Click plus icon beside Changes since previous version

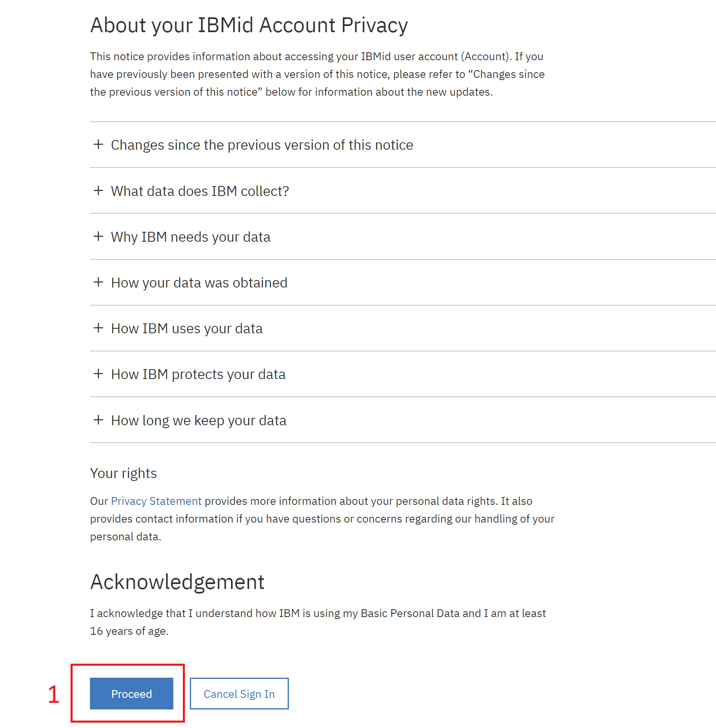click(98, 144)
